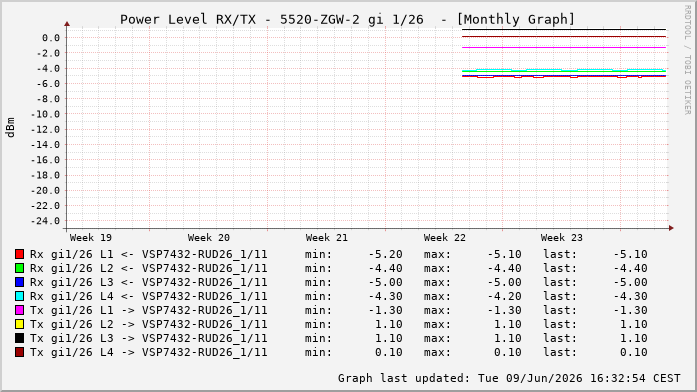Click the Rx L1 min value -5.20

385,255
